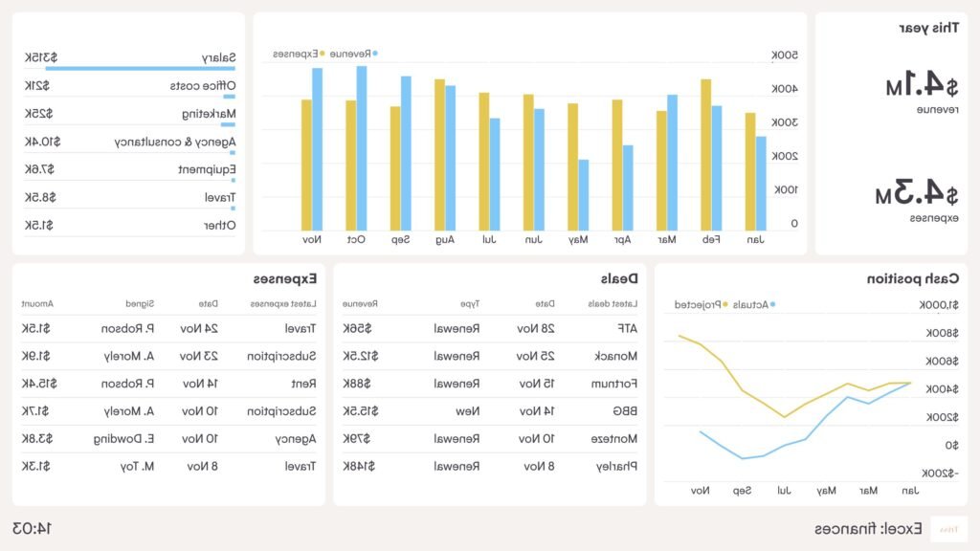
Task: Select the yellow Feb expenses bar
Action: [706, 155]
